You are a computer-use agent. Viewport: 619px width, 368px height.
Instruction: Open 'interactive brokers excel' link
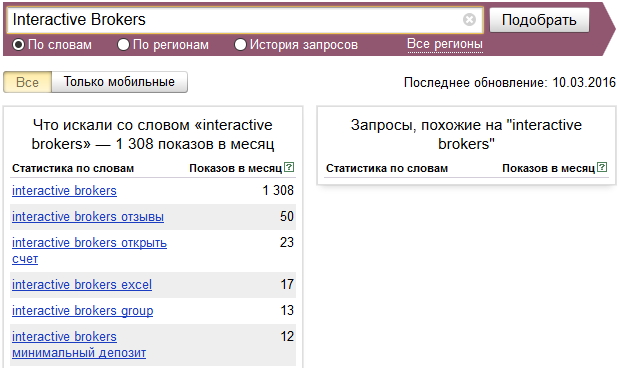click(82, 285)
